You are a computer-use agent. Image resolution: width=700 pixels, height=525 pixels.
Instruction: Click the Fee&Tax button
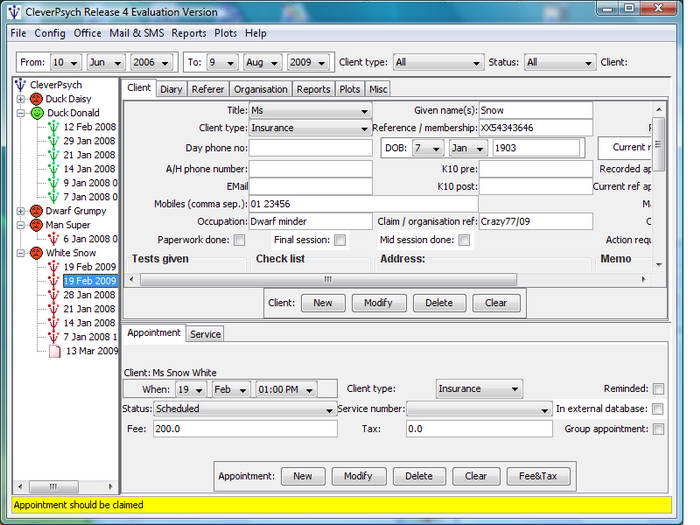point(538,476)
